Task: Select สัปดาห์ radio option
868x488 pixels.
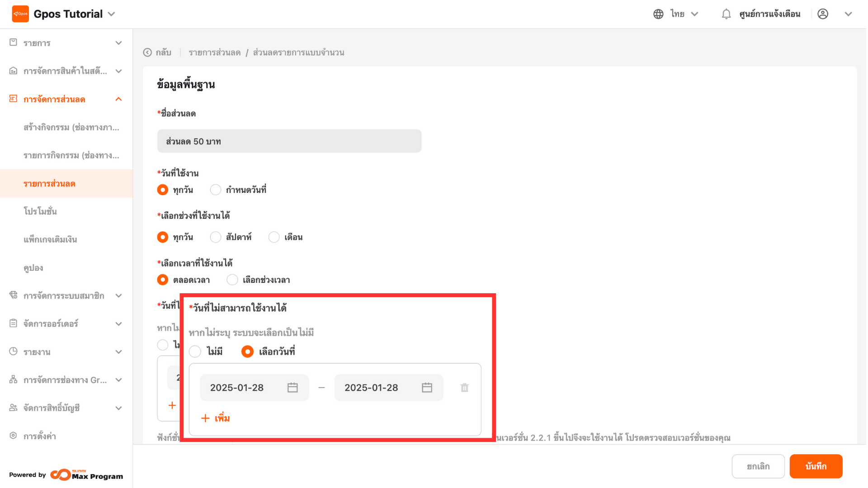Action: [x=216, y=237]
